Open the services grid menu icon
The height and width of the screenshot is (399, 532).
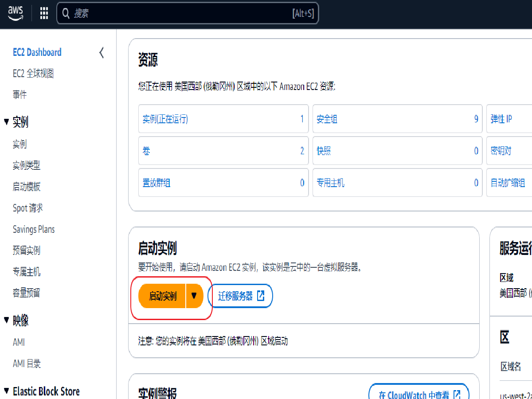click(x=44, y=14)
